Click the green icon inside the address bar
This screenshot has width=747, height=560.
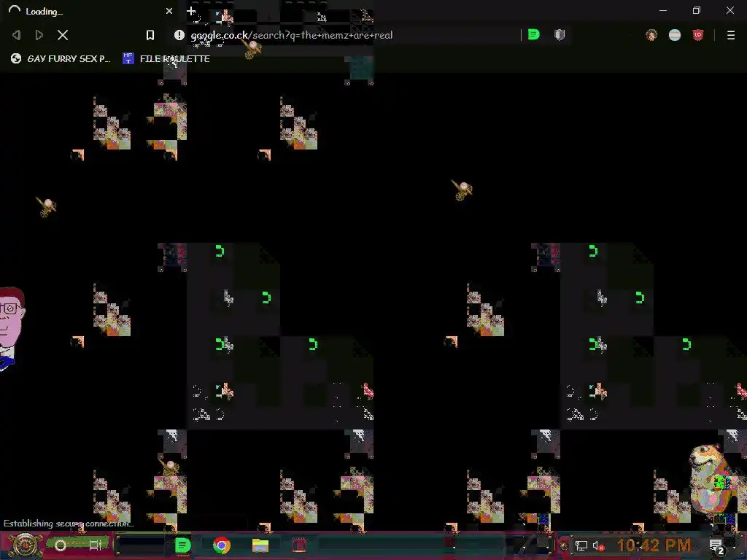(533, 35)
